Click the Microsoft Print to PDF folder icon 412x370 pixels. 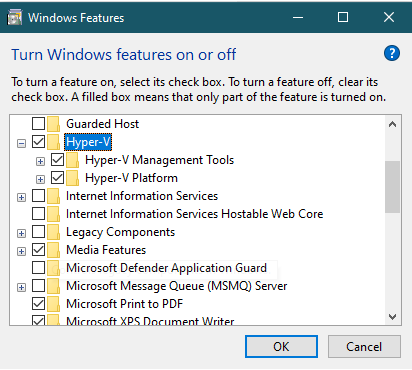click(53, 304)
